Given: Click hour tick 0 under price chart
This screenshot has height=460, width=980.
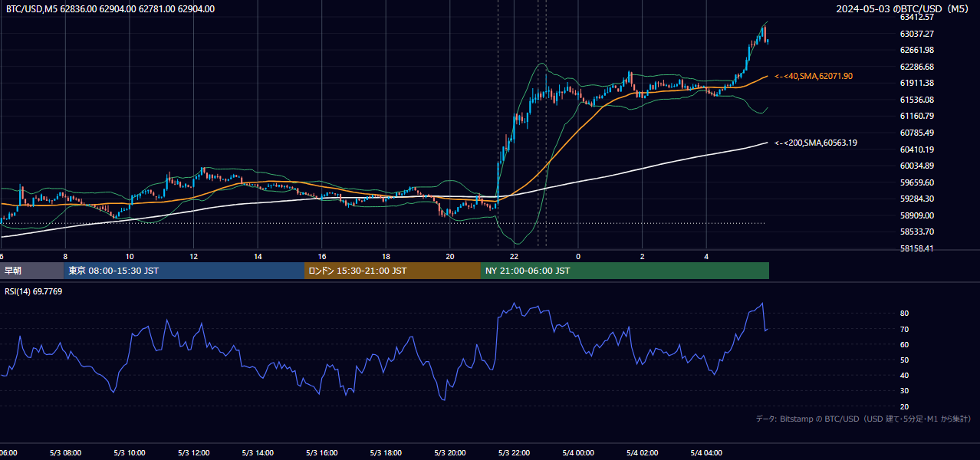Looking at the screenshot, I should 578,256.
